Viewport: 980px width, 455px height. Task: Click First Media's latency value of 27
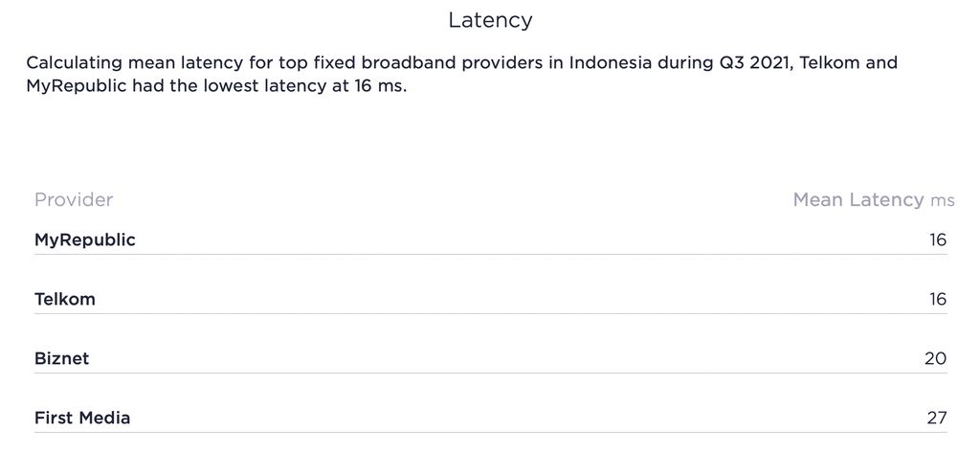[x=936, y=419]
